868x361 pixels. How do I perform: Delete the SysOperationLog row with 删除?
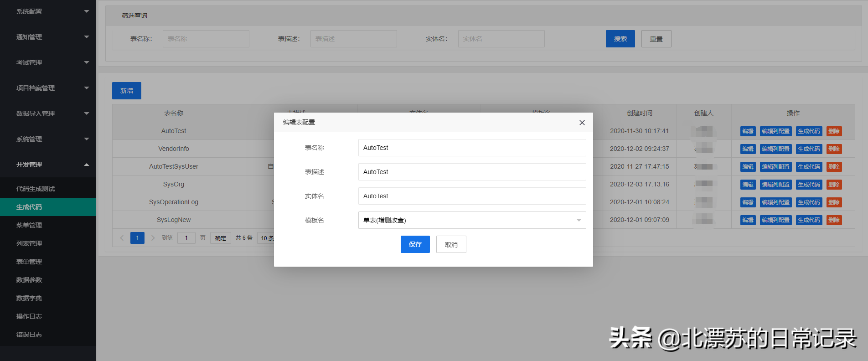pos(834,202)
